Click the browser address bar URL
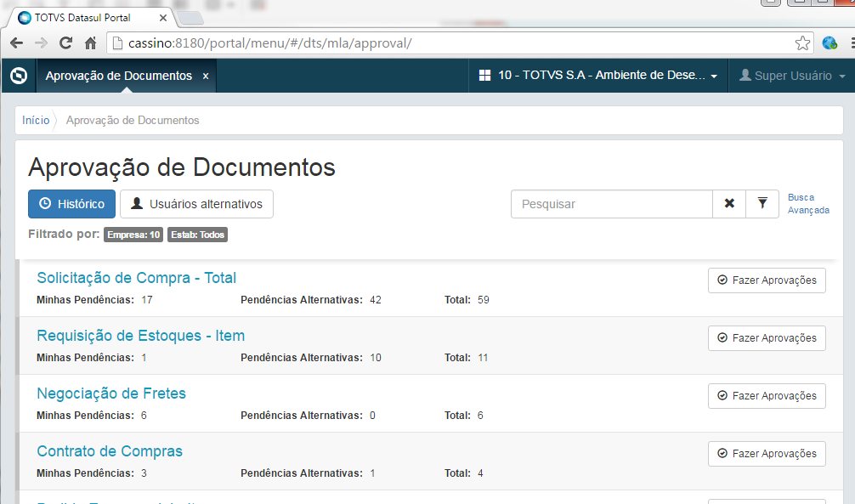The height and width of the screenshot is (504, 855). [270, 43]
